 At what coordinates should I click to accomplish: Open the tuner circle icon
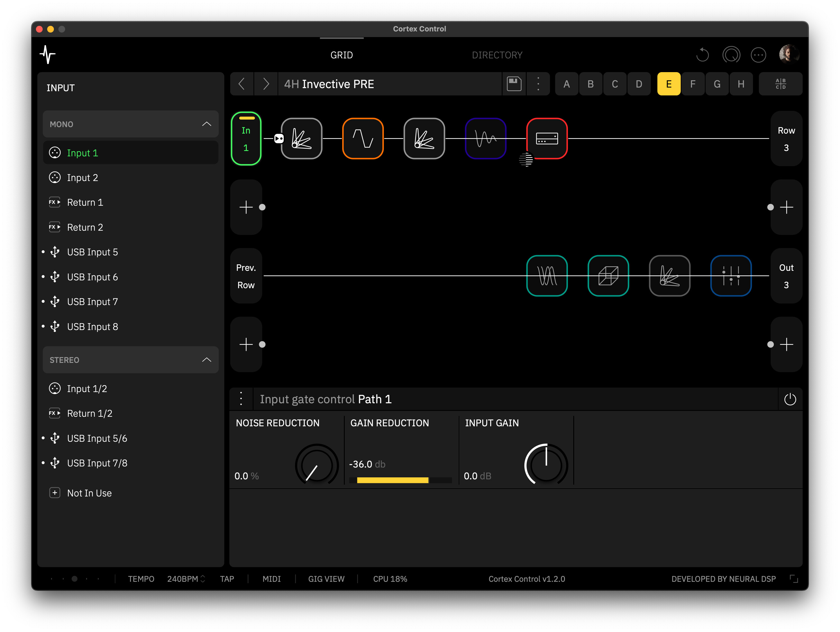click(731, 55)
